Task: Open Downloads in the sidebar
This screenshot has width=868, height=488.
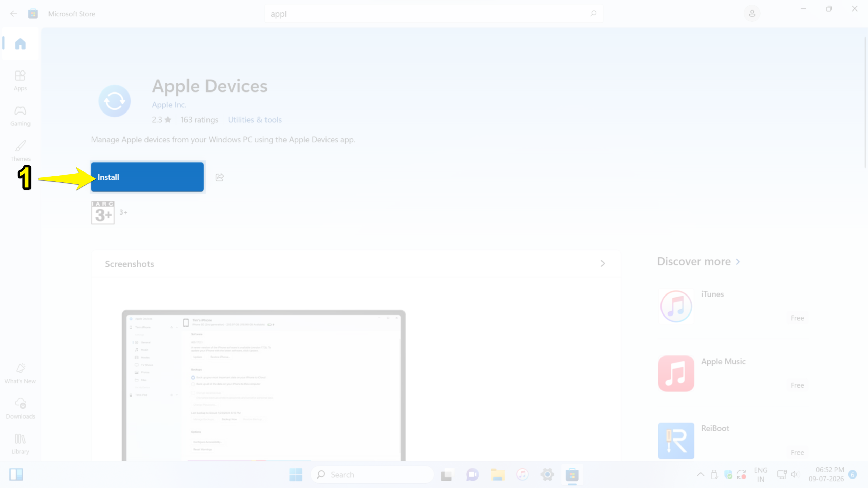Action: click(20, 409)
